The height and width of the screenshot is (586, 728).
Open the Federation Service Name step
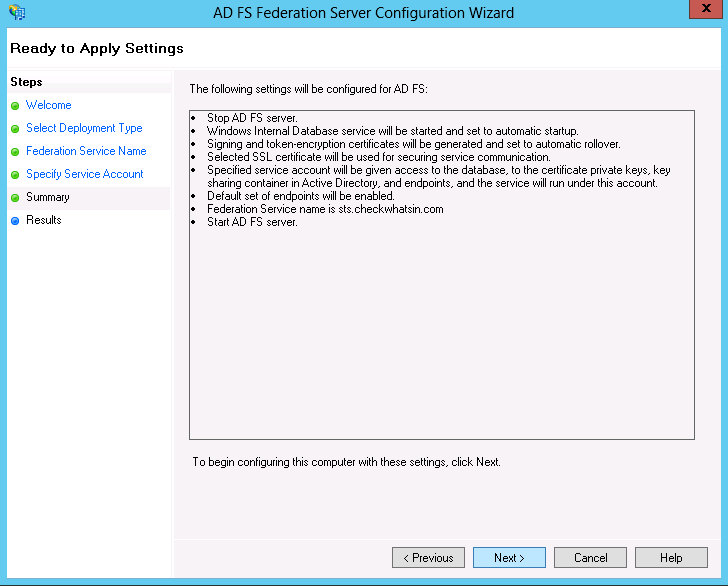pyautogui.click(x=86, y=151)
